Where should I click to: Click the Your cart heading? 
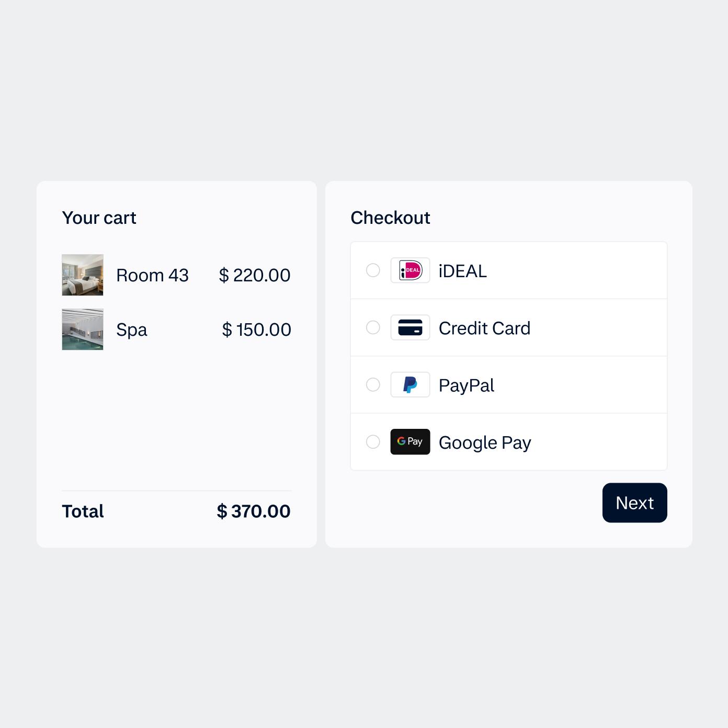pyautogui.click(x=99, y=218)
